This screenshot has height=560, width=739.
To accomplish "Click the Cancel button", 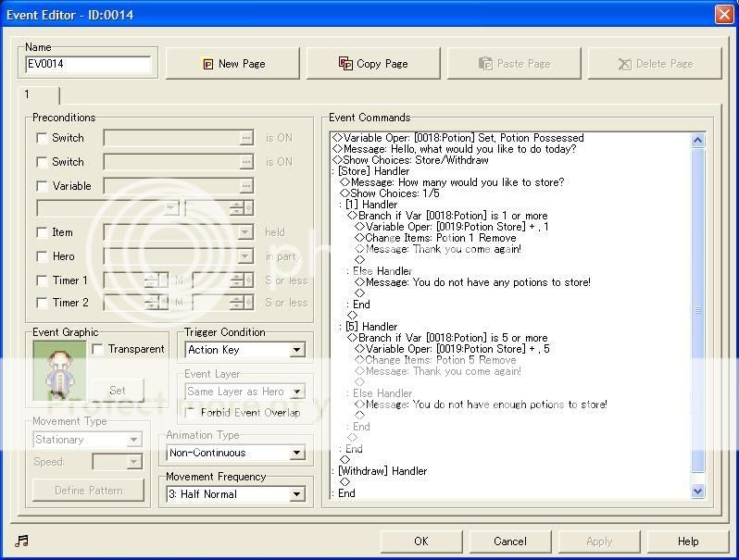I will click(509, 541).
